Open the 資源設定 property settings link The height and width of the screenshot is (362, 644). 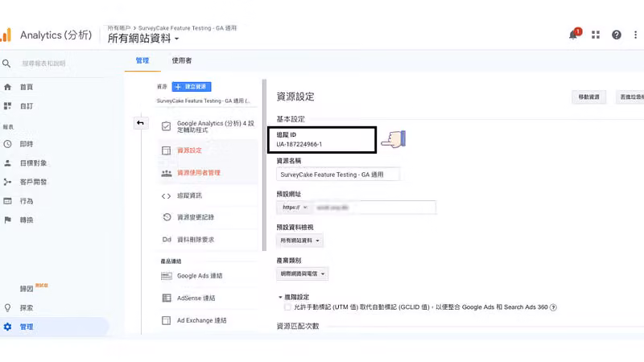189,150
